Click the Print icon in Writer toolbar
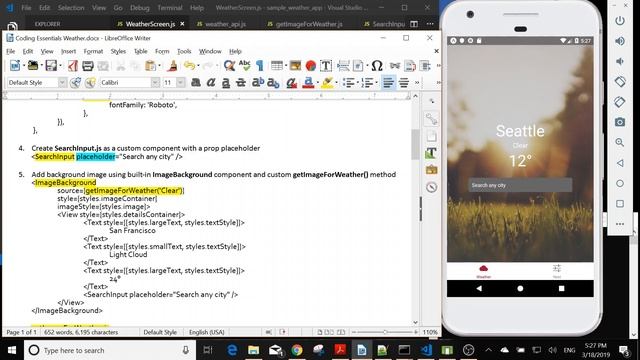This screenshot has width=640, height=360. [x=88, y=66]
